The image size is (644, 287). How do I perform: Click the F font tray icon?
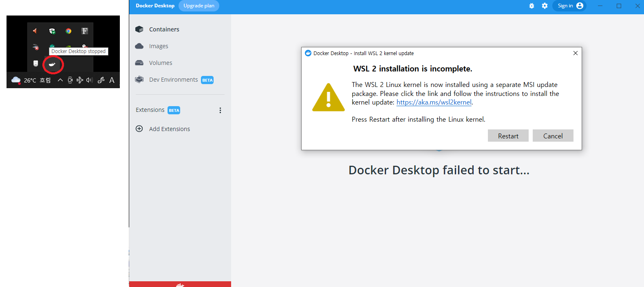click(85, 31)
